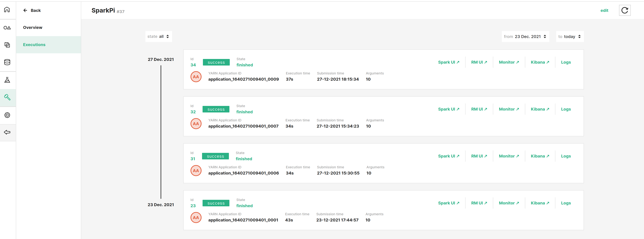
Task: Open Kibana for execution 31
Action: click(x=540, y=156)
